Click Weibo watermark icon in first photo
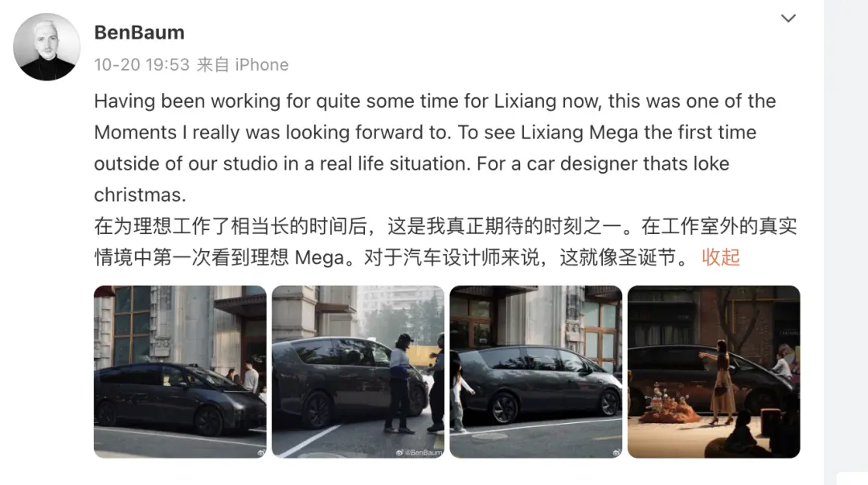868x485 pixels. point(260,453)
